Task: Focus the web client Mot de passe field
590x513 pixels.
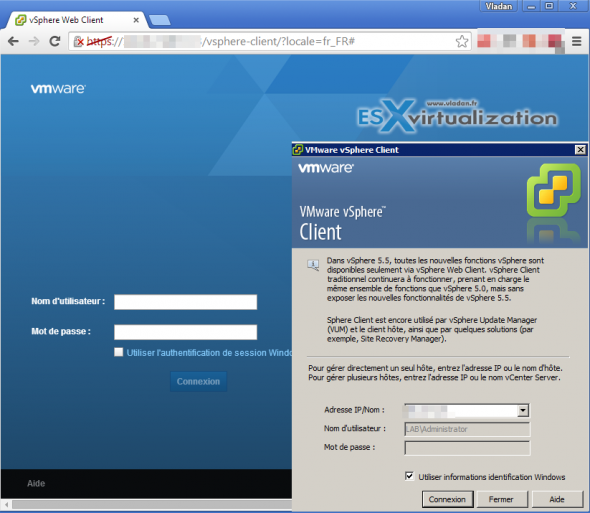Action: tap(186, 332)
